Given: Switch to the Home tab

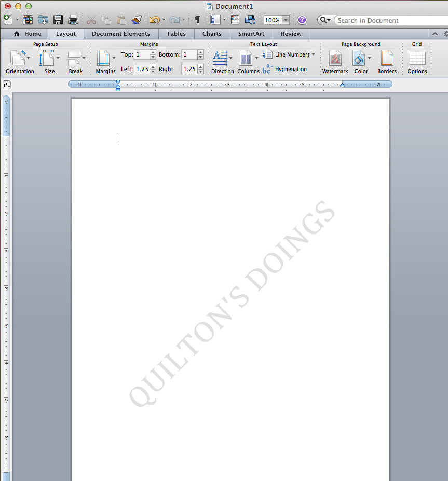Looking at the screenshot, I should coord(28,34).
